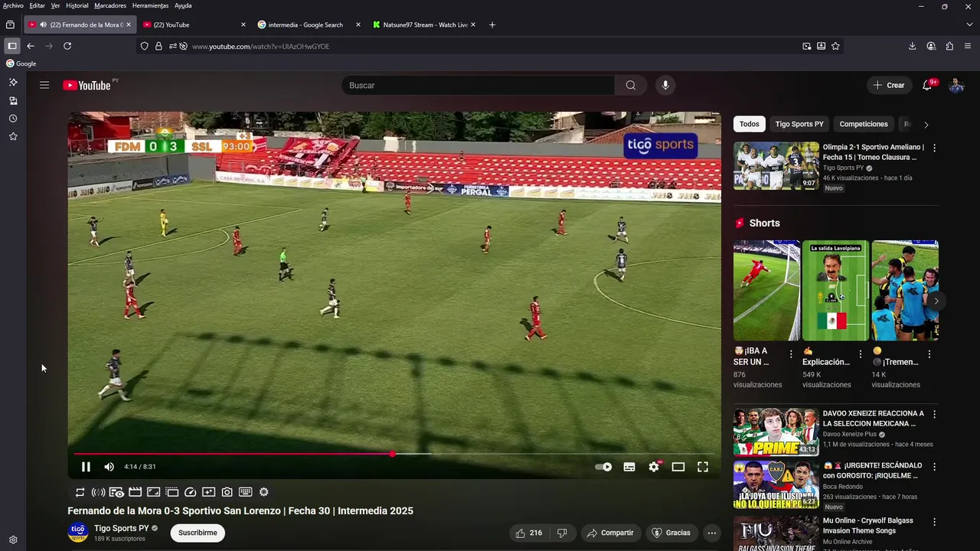Open the Herramientas menu
Viewport: 980px width, 551px height.
tap(150, 5)
